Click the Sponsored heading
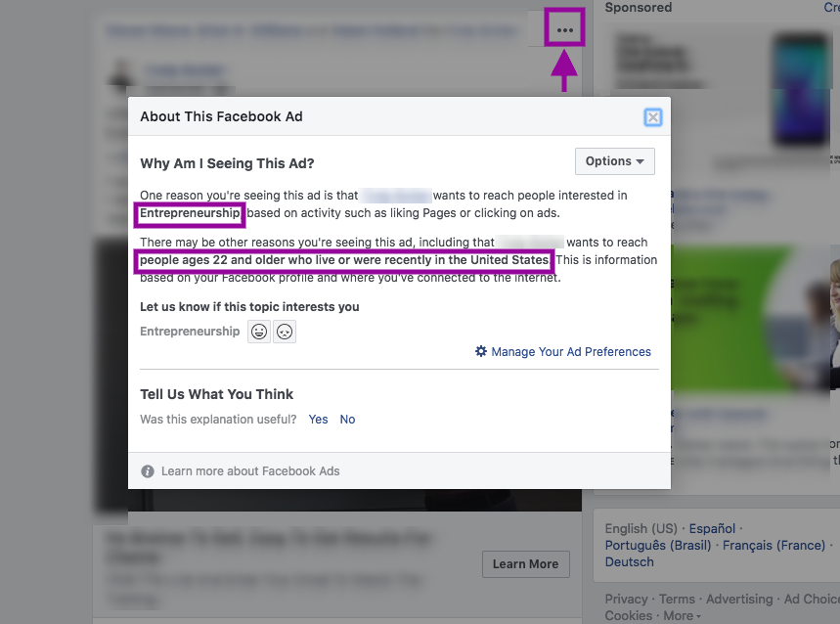This screenshot has width=840, height=624. click(x=638, y=8)
